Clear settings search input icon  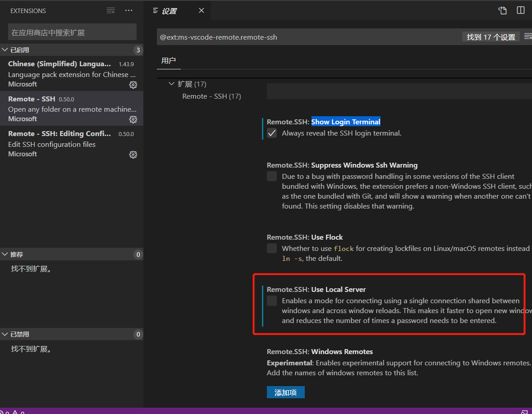coord(528,36)
